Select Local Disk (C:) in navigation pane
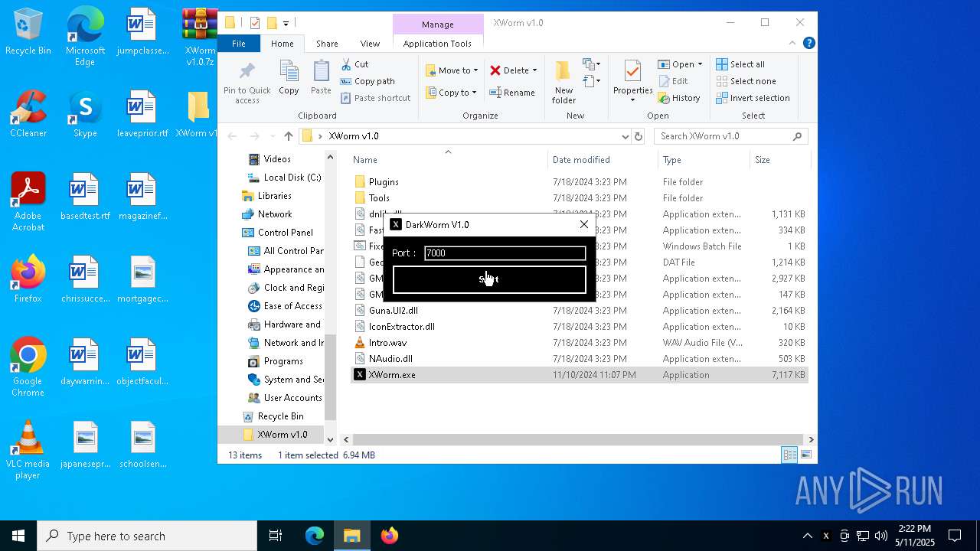Screen dimensions: 980x551 (x=284, y=177)
